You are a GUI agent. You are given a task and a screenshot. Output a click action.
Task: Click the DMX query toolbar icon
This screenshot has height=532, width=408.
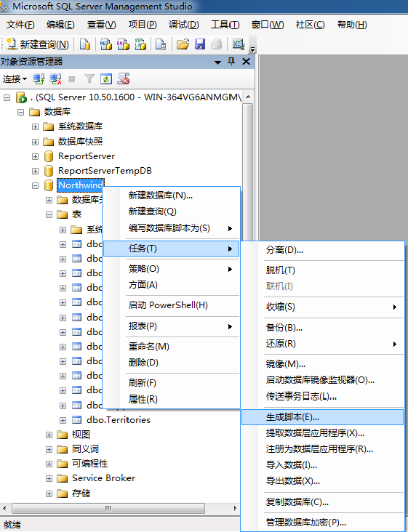pyautogui.click(x=123, y=44)
